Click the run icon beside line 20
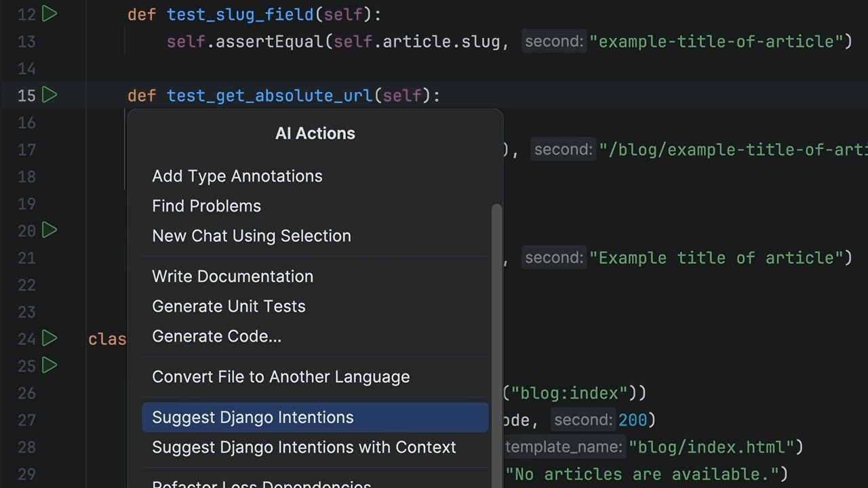Image resolution: width=868 pixels, height=488 pixels. pyautogui.click(x=49, y=230)
